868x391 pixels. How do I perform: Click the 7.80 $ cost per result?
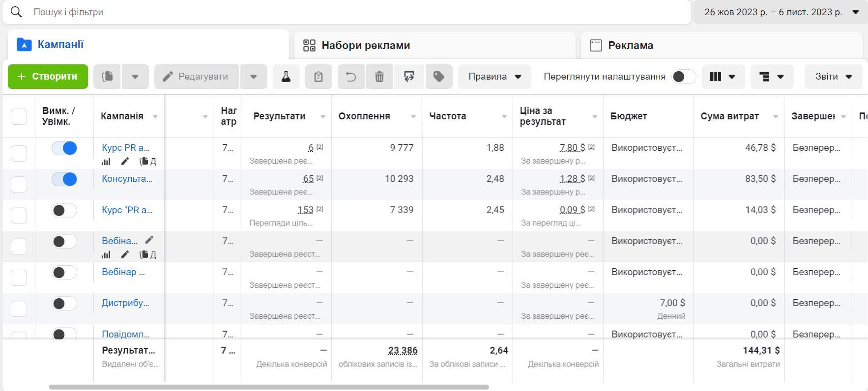pos(572,147)
